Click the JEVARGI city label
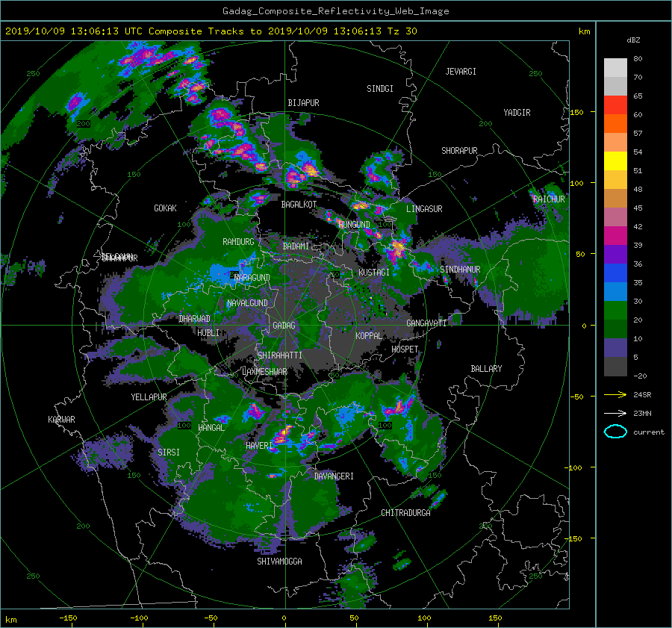 pyautogui.click(x=461, y=72)
